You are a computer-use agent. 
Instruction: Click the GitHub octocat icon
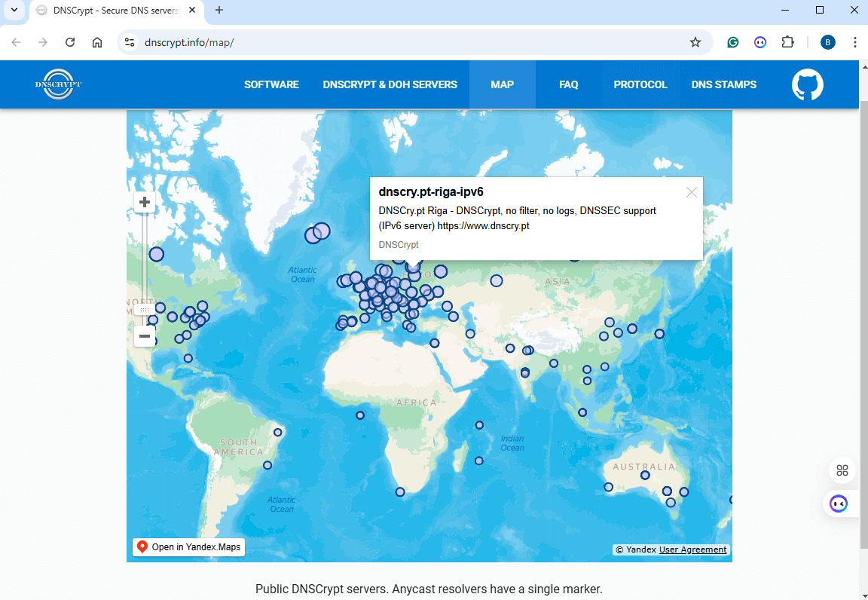807,85
